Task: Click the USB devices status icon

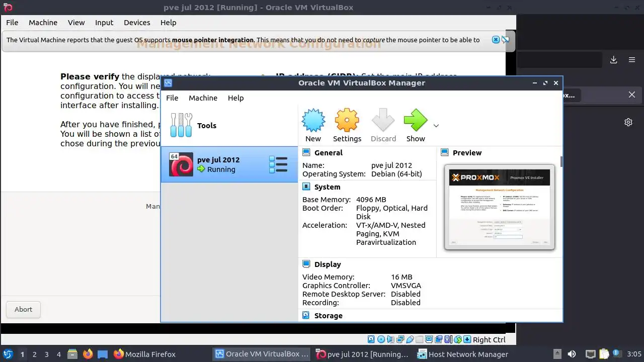Action: (410, 339)
